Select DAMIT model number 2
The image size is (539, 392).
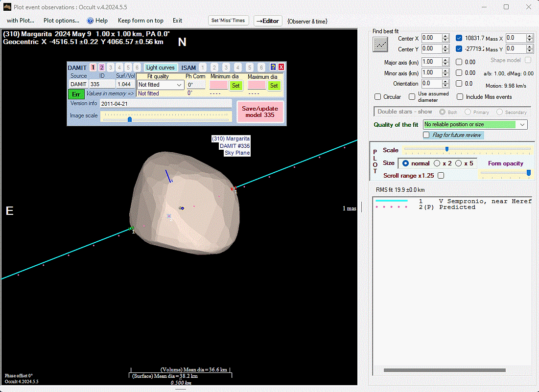pyautogui.click(x=102, y=68)
